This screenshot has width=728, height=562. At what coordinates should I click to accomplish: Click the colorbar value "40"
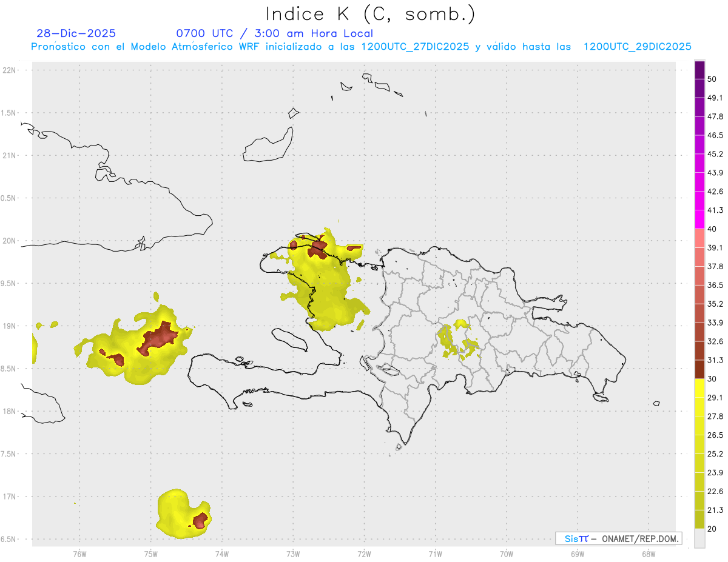point(712,229)
